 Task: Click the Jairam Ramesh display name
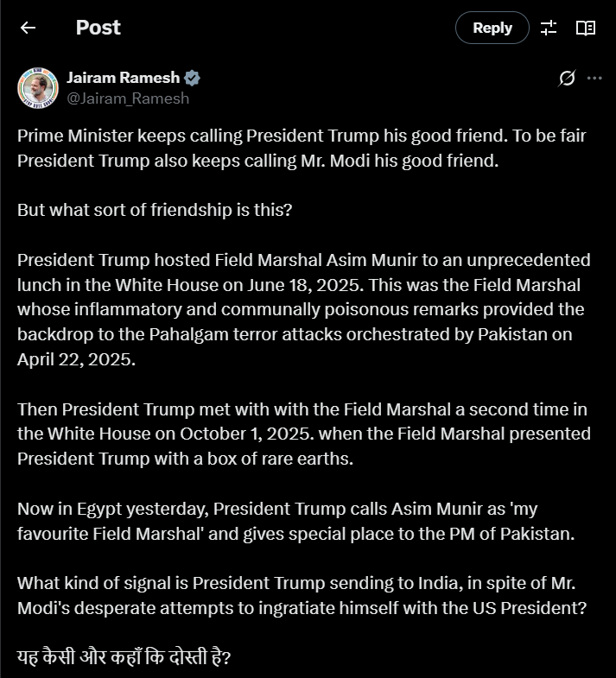(x=124, y=78)
